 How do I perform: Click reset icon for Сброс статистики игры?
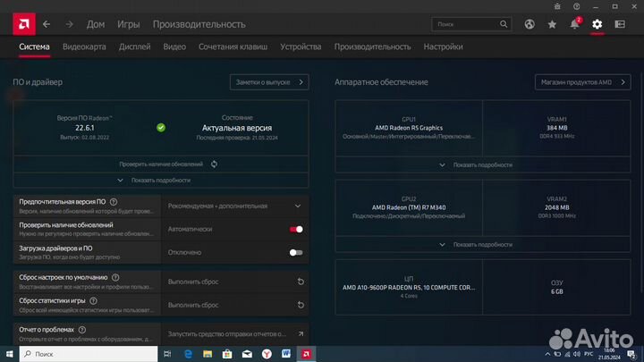pyautogui.click(x=301, y=305)
